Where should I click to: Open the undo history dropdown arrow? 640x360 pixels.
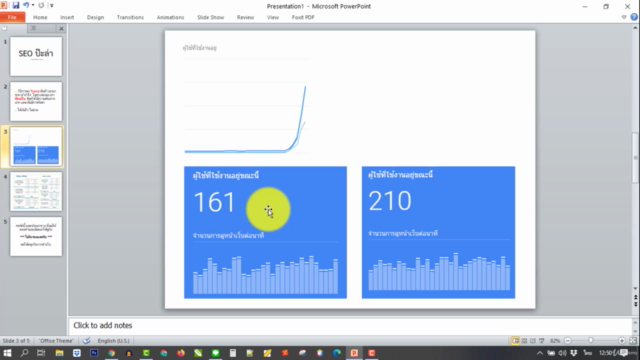[33, 5]
